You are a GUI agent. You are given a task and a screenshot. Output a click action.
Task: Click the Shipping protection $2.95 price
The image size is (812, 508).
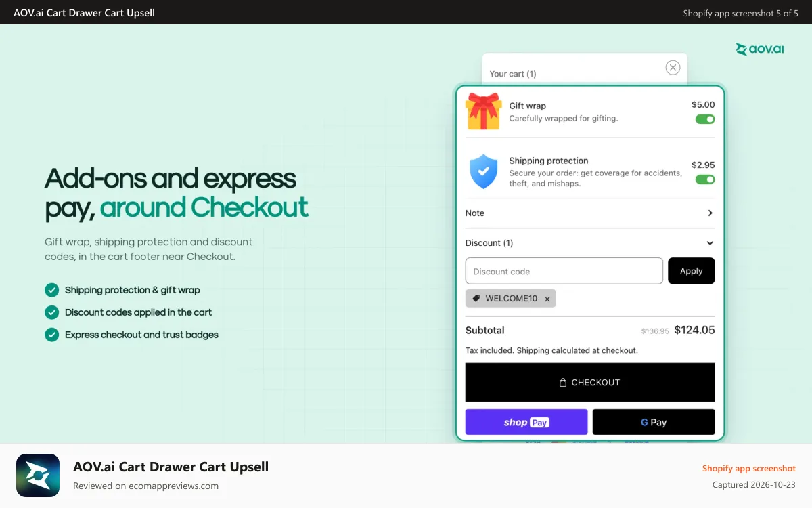pos(703,165)
